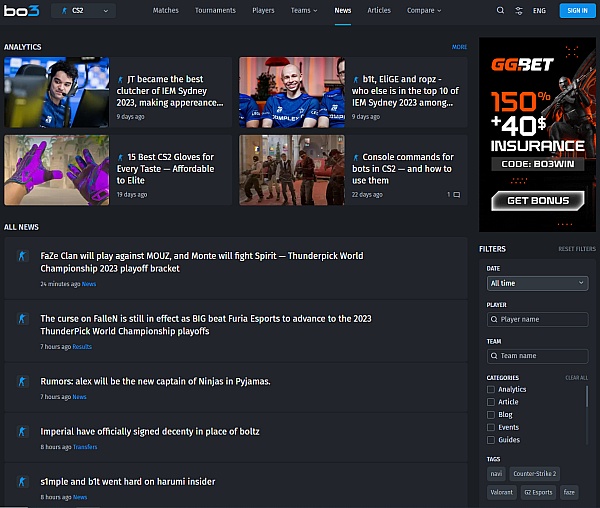Image resolution: width=600 pixels, height=508 pixels.
Task: Click the CS2 icon beside the Imperial decenty headline
Action: (22, 431)
